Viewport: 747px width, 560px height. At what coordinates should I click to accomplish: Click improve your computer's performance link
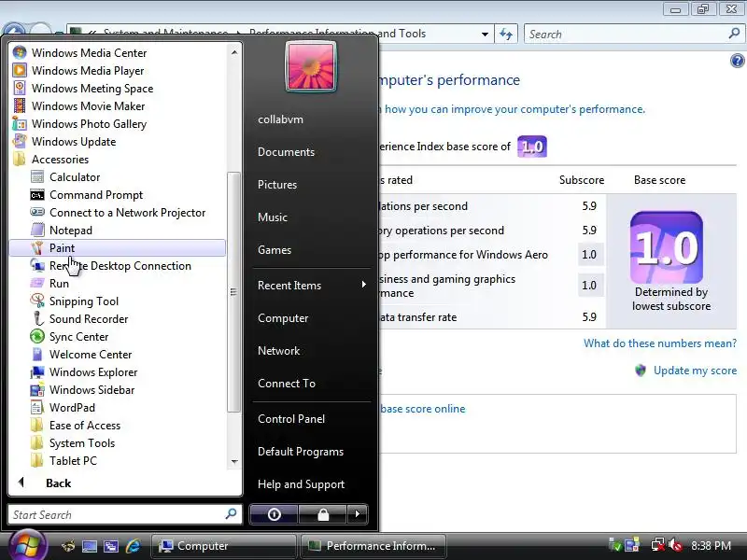click(x=514, y=109)
